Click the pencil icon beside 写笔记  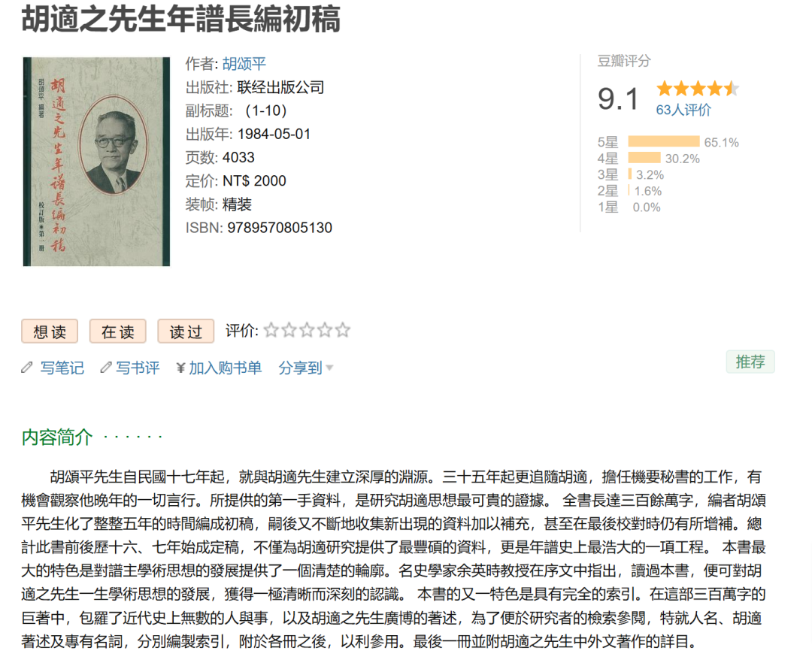pos(27,368)
